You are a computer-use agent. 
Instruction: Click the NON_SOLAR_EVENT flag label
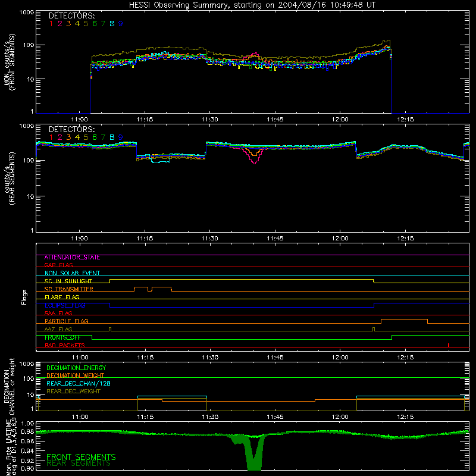pos(72,273)
